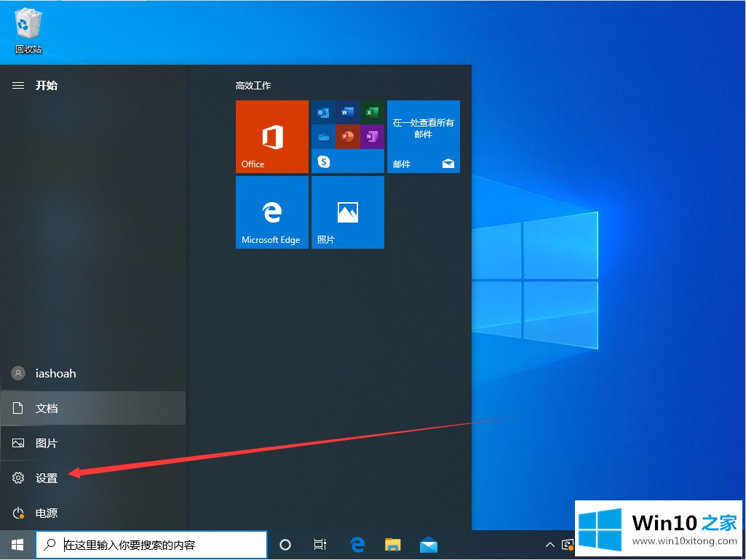Image resolution: width=746 pixels, height=560 pixels.
Task: Click the Windows Start button
Action: click(x=17, y=545)
